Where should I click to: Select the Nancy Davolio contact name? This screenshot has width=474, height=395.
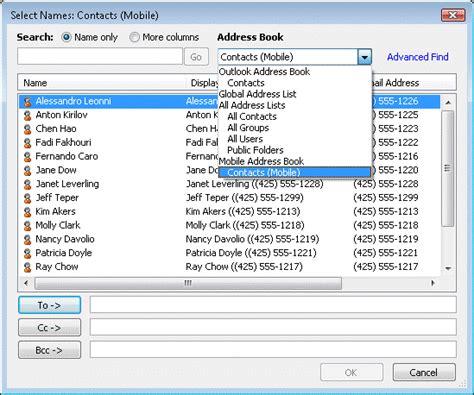coord(65,239)
